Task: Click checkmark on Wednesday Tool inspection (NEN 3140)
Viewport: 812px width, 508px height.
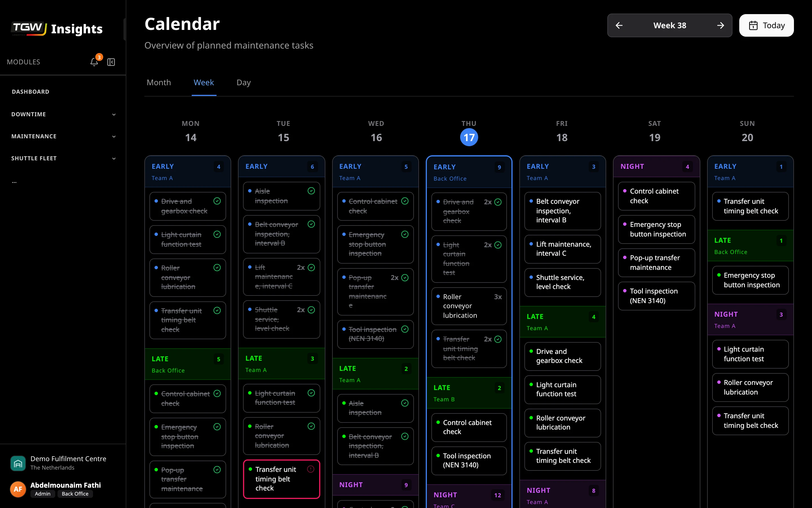Action: 405,329
